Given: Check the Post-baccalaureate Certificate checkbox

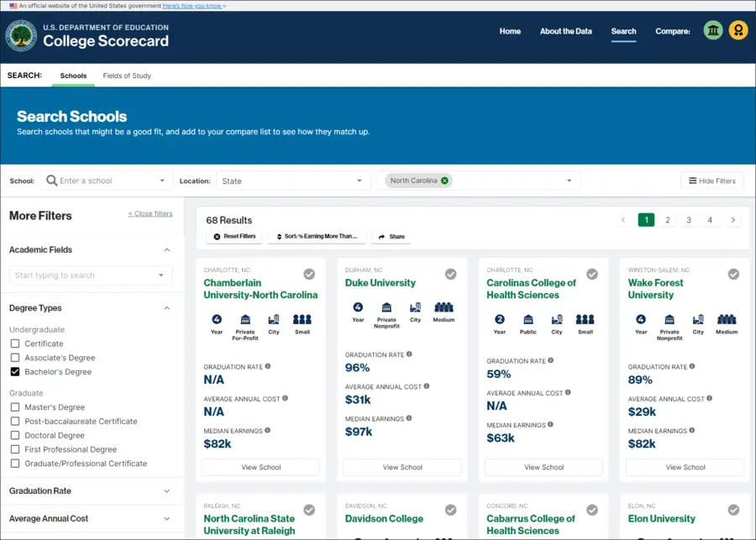Looking at the screenshot, I should point(15,421).
